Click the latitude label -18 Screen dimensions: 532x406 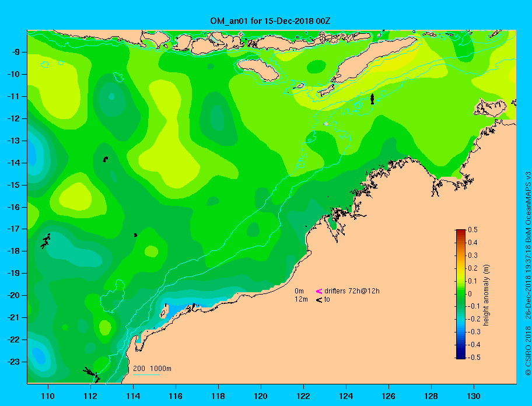(x=13, y=251)
